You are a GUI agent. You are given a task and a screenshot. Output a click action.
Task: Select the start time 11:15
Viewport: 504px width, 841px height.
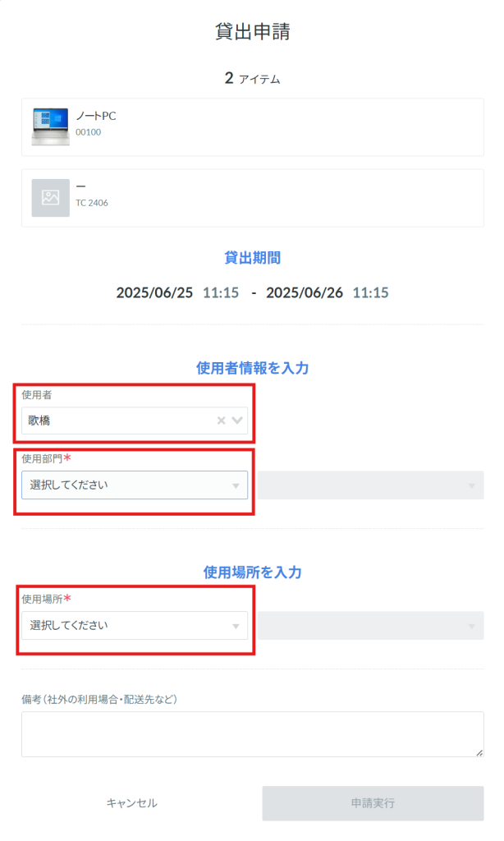tap(221, 293)
